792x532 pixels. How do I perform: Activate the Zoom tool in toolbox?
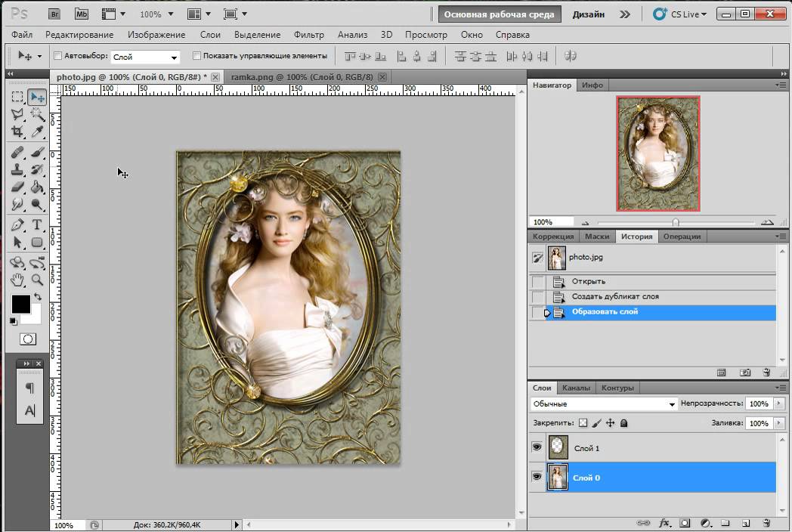(36, 280)
